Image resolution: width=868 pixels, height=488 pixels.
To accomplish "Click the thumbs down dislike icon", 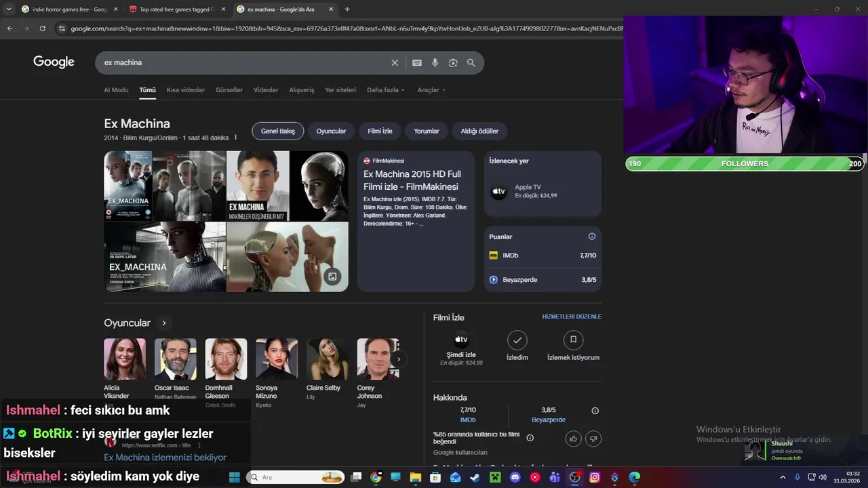I will 593,439.
